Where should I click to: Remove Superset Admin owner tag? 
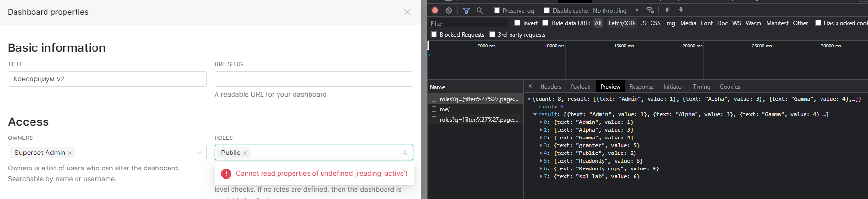tap(70, 153)
